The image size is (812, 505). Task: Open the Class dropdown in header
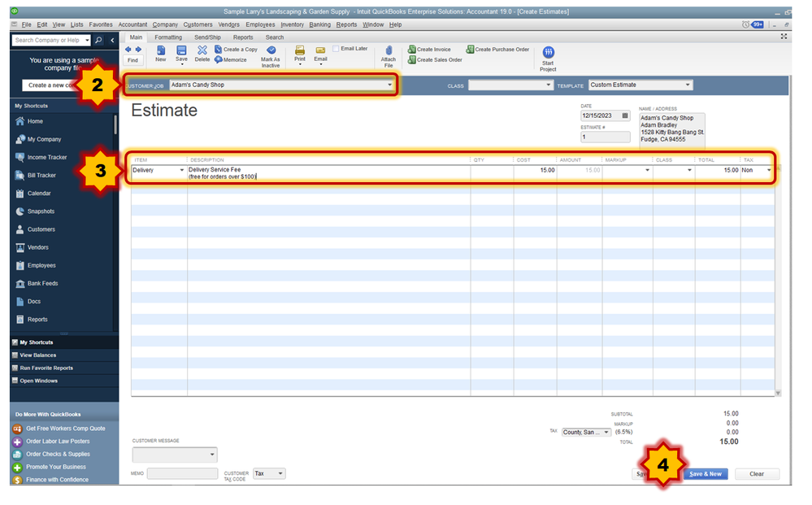pyautogui.click(x=549, y=85)
